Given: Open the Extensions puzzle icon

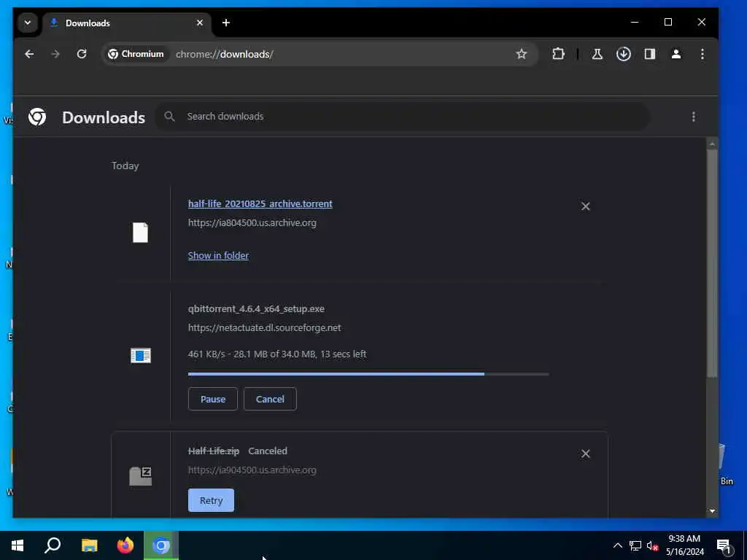Looking at the screenshot, I should (x=558, y=54).
